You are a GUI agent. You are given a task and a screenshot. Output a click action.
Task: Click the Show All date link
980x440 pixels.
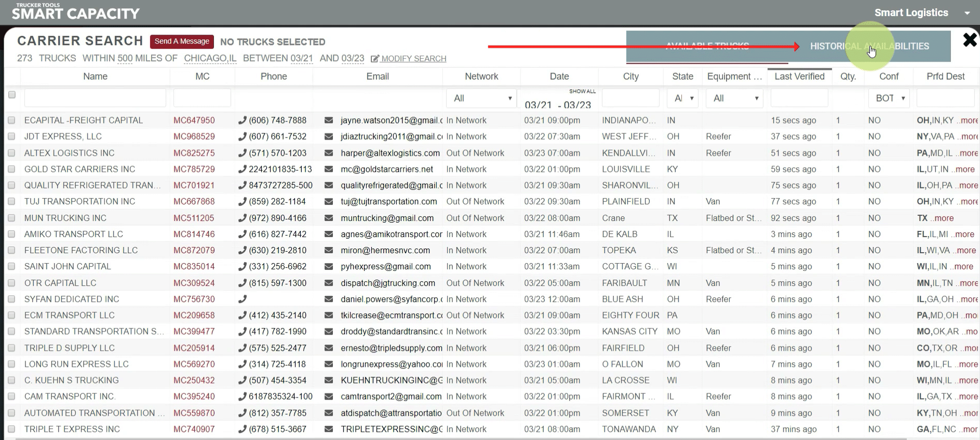coord(582,91)
